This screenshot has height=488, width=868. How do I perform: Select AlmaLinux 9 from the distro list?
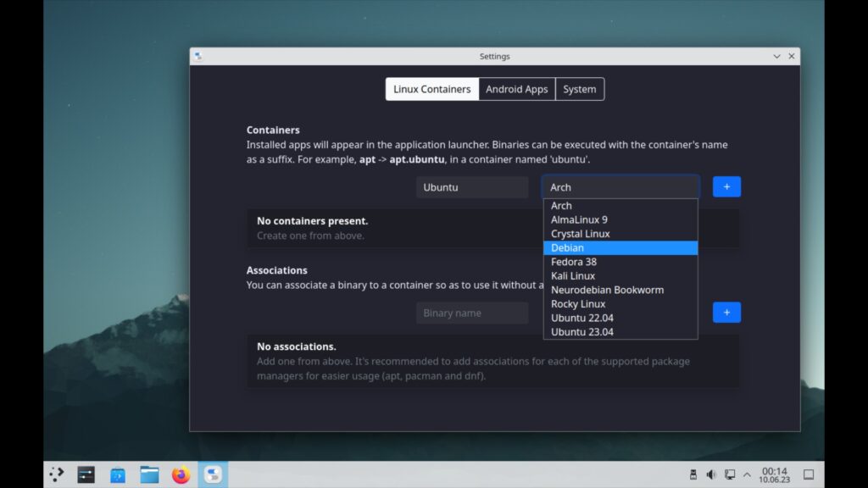(620, 219)
